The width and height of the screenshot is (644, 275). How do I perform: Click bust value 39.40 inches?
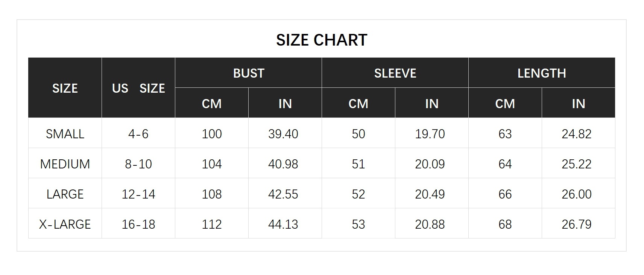283,134
